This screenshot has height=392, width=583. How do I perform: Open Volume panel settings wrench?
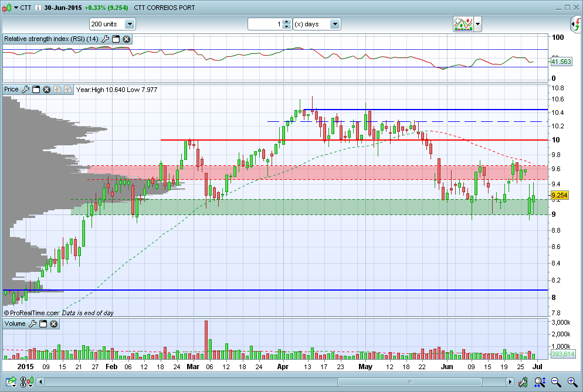pyautogui.click(x=33, y=324)
